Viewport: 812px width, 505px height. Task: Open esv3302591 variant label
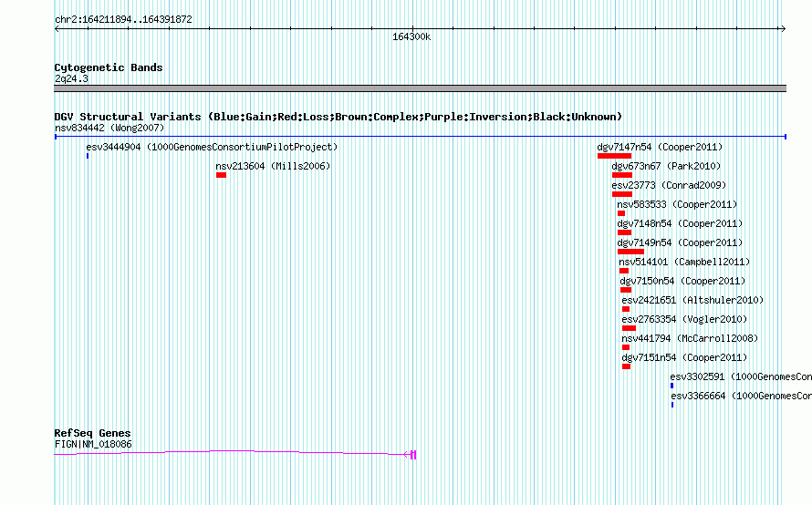click(741, 376)
